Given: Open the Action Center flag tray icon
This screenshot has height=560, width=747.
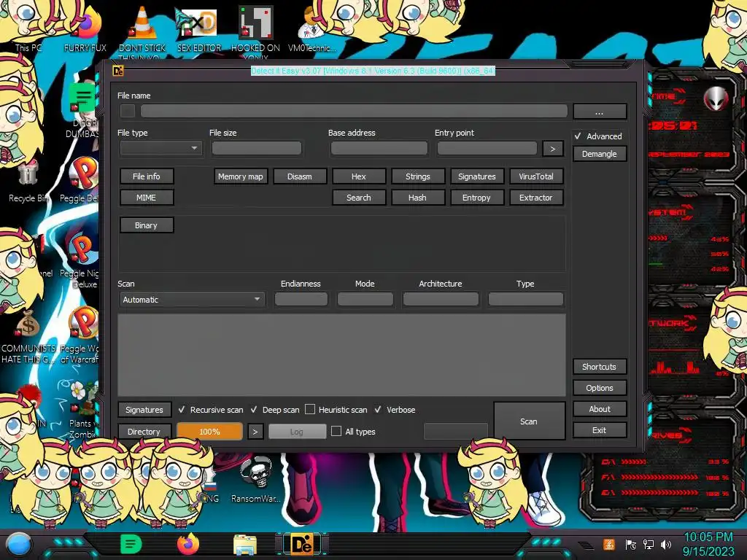Looking at the screenshot, I should click(x=631, y=544).
